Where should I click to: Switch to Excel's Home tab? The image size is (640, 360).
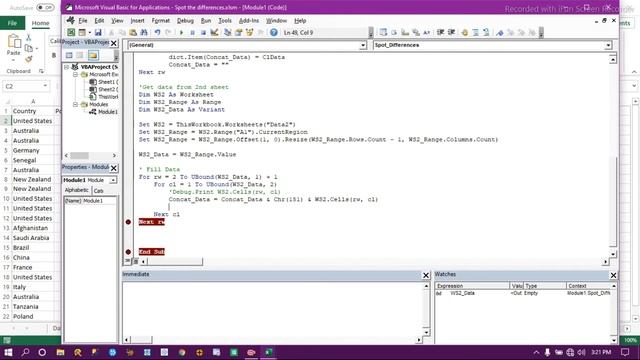pos(40,23)
